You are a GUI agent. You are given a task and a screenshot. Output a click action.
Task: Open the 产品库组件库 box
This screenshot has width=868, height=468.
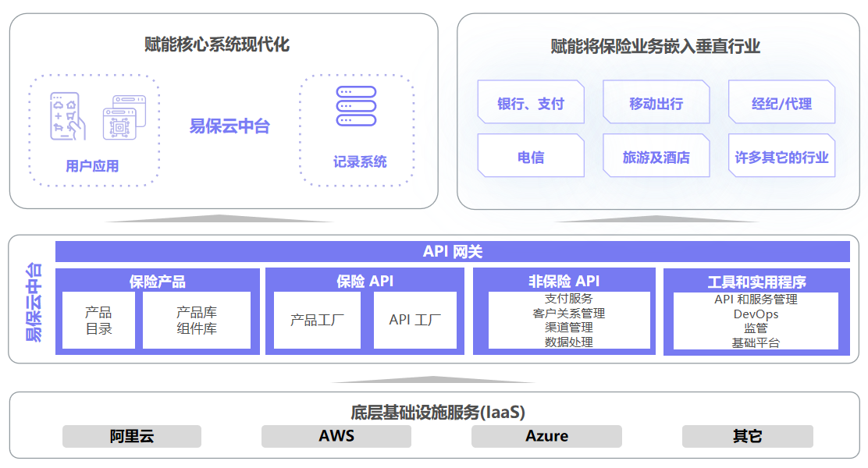point(196,320)
